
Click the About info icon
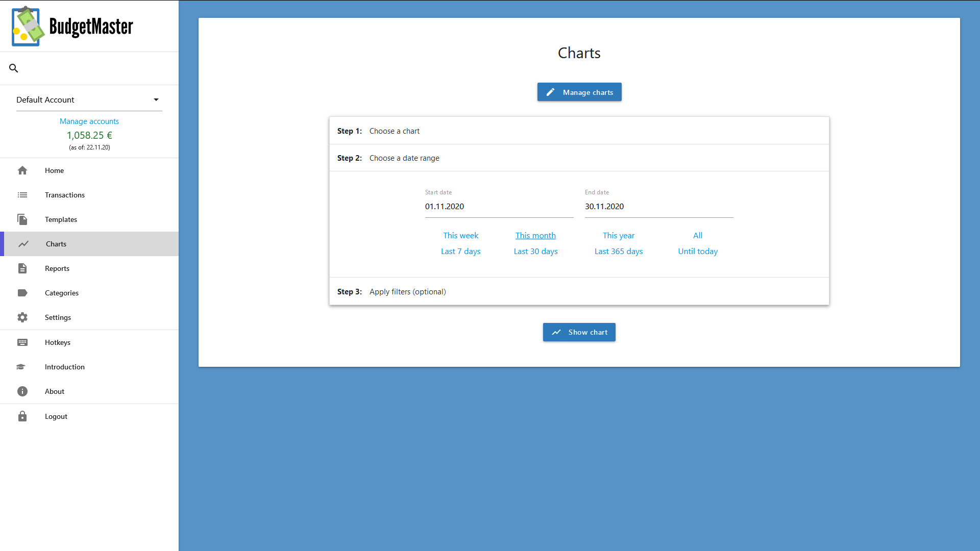pyautogui.click(x=22, y=391)
